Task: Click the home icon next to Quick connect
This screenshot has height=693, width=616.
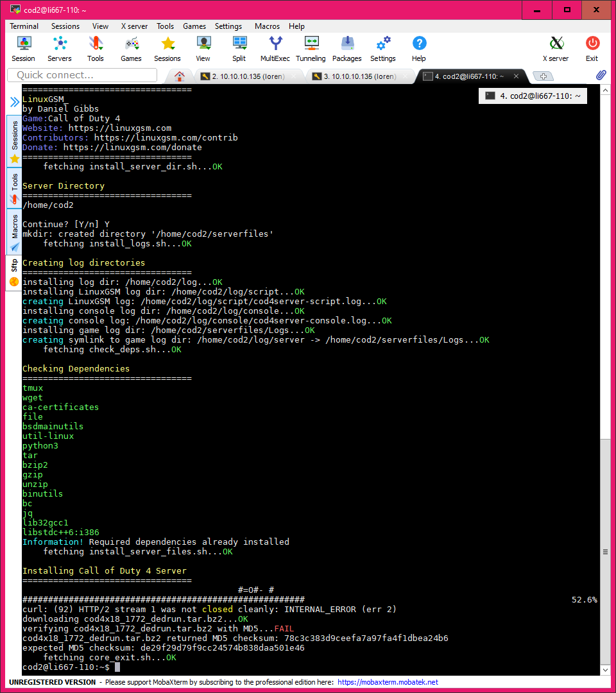Action: pos(179,75)
